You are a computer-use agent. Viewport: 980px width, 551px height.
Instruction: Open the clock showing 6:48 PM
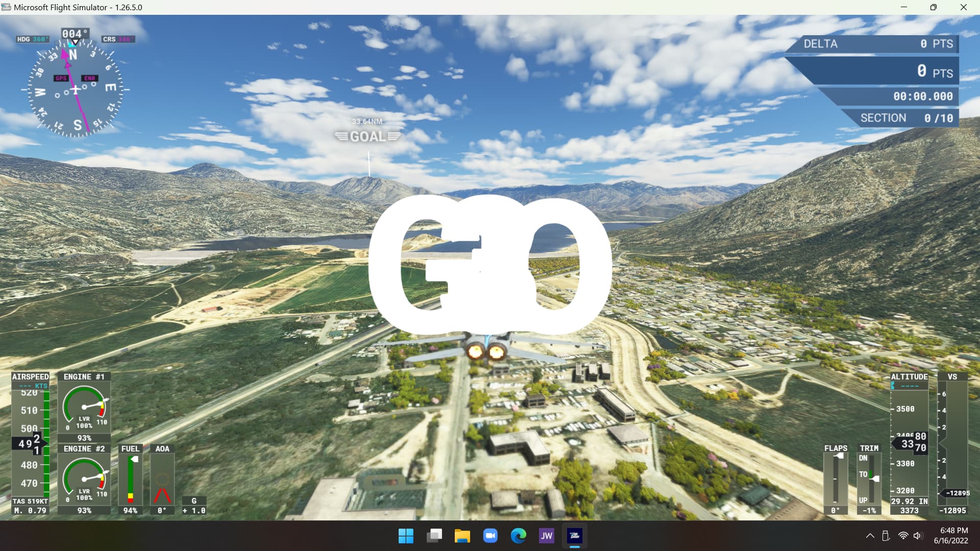coord(951,536)
